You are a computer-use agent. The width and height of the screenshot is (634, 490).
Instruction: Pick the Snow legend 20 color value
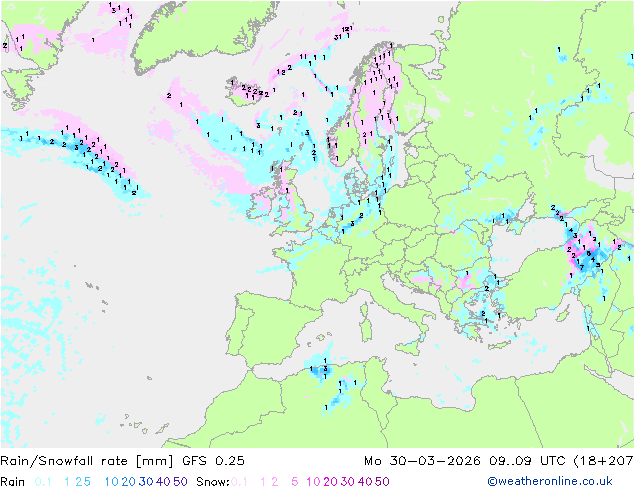point(331,482)
